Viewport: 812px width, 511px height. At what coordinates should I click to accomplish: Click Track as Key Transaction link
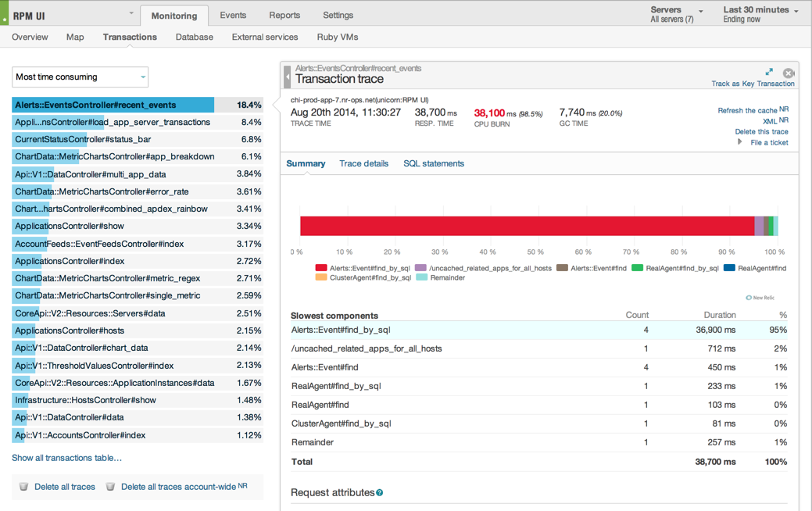point(753,84)
